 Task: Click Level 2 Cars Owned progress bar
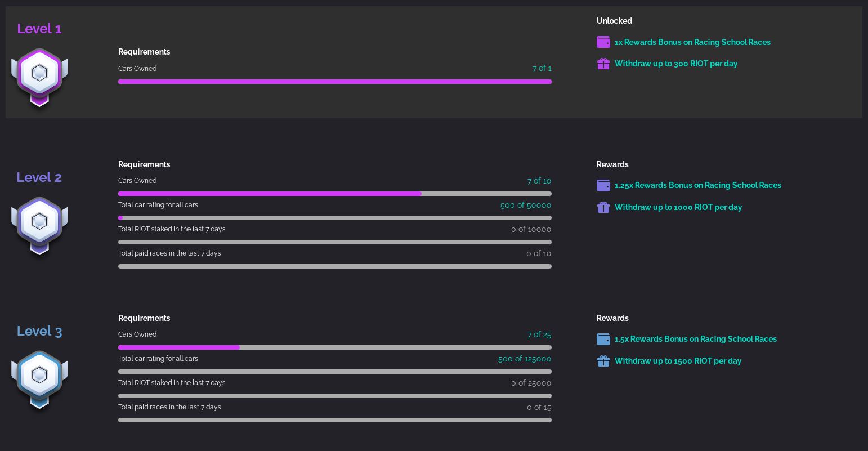pyautogui.click(x=335, y=194)
